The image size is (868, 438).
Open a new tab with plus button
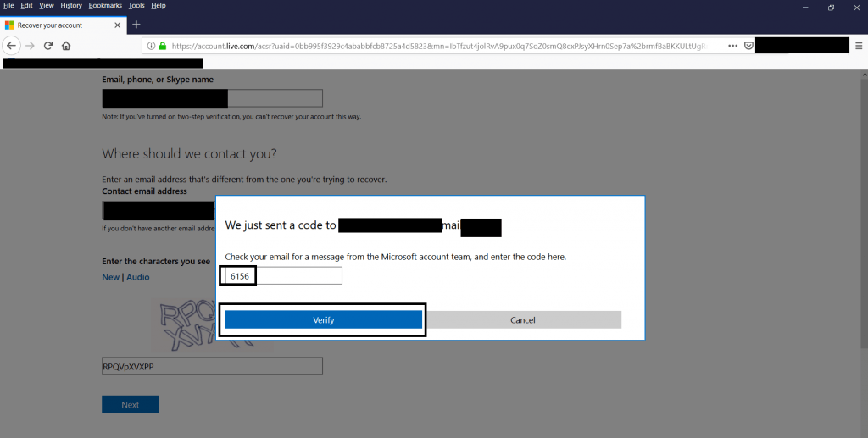(136, 25)
